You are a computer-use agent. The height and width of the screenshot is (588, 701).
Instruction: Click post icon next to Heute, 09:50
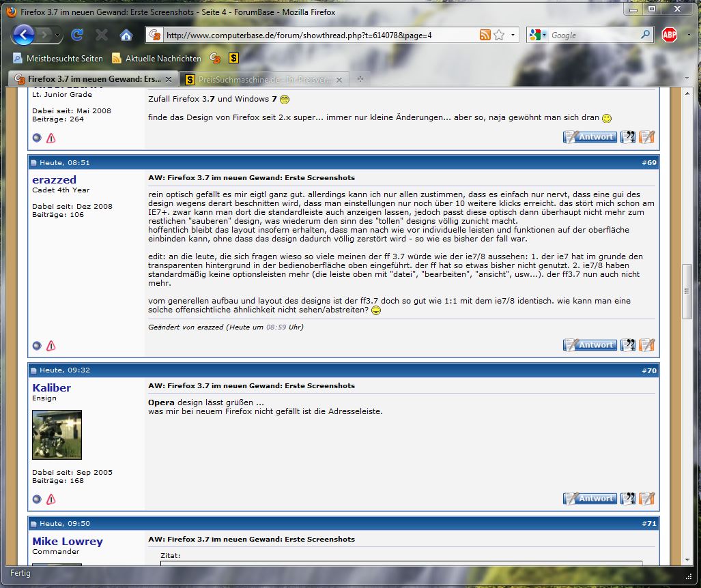[33, 524]
